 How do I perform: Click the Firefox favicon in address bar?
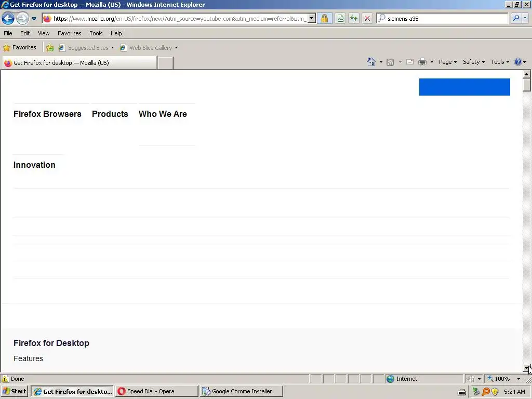click(47, 19)
